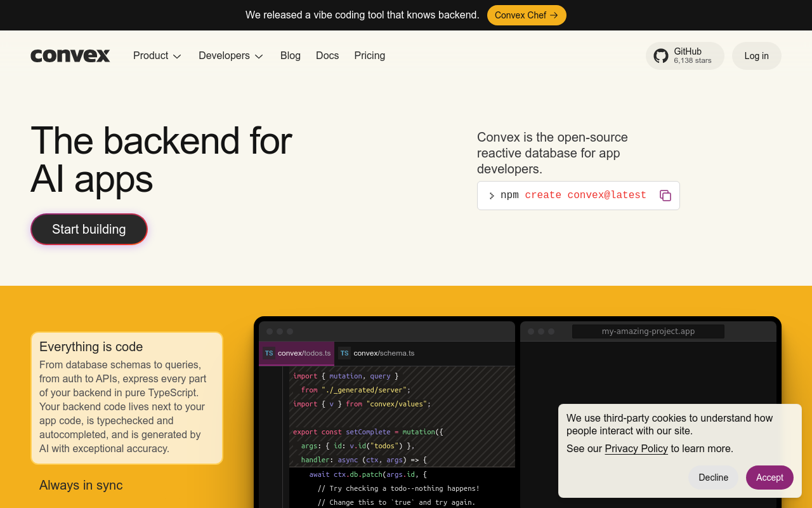The height and width of the screenshot is (508, 812).
Task: Expand the Developers dropdown menu
Action: pyautogui.click(x=231, y=56)
